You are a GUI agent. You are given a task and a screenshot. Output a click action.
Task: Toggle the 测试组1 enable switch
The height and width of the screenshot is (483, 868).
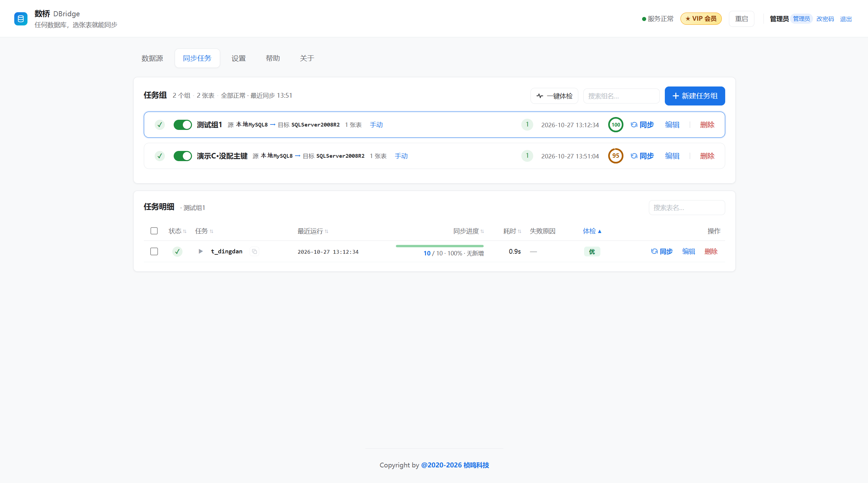182,125
